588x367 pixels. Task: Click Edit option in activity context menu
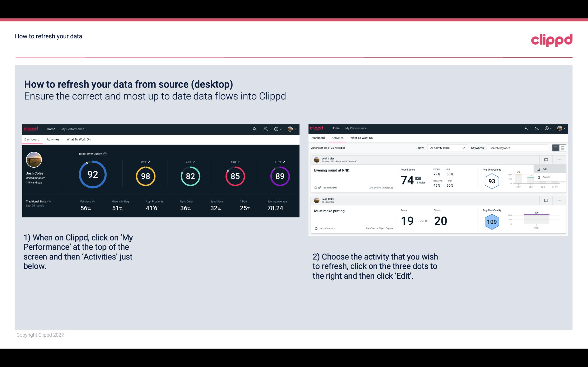click(x=546, y=169)
